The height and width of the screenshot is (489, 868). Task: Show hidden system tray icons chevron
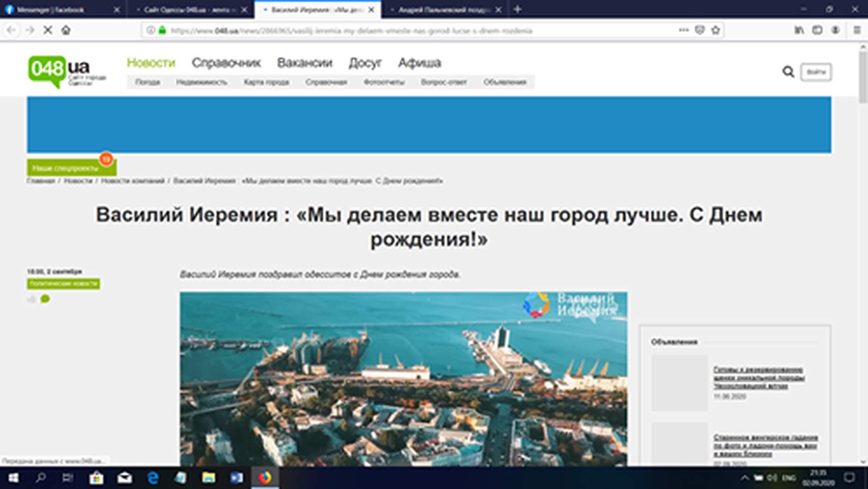(745, 478)
